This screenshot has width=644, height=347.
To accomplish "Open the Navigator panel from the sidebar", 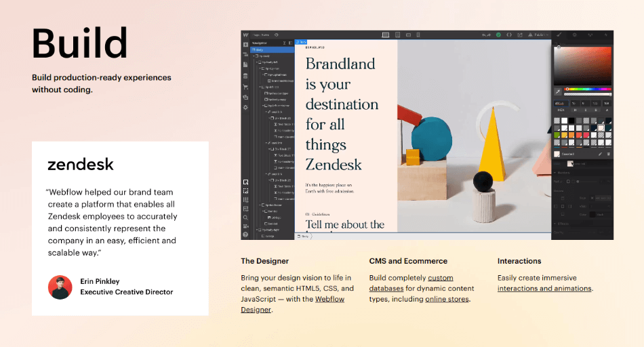I will pos(245,54).
